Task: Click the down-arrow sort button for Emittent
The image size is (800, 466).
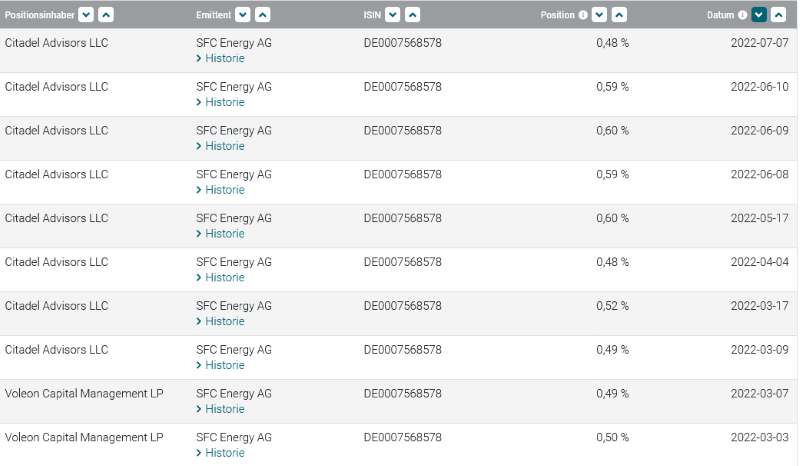Action: tap(242, 14)
